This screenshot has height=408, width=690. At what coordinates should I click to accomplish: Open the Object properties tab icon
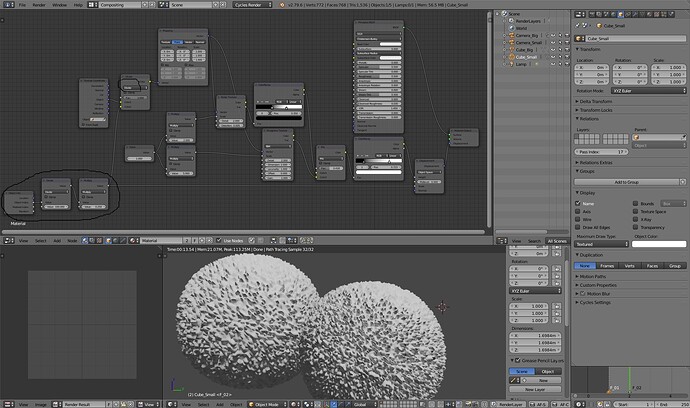[620, 15]
